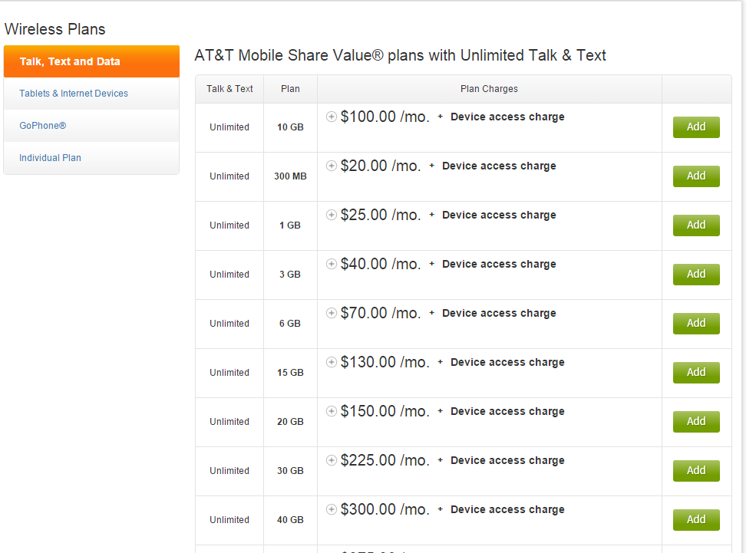Add the 30 GB plan
756x553 pixels.
point(696,471)
